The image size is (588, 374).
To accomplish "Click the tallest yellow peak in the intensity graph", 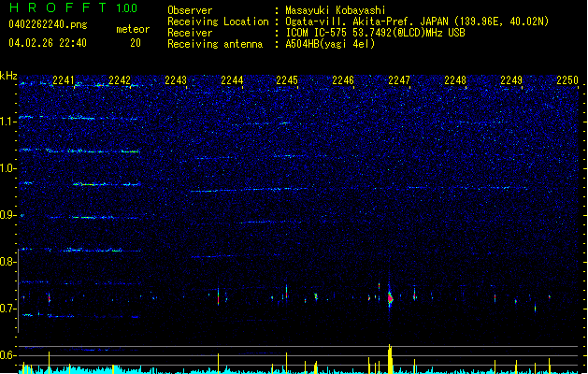I will click(390, 358).
